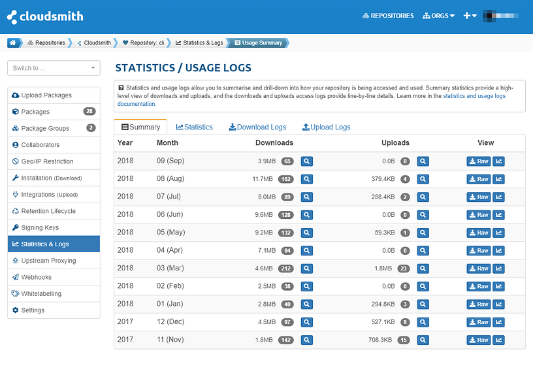The image size is (533, 392).
Task: View chart for 09 (Sep) 2018
Action: pos(498,161)
